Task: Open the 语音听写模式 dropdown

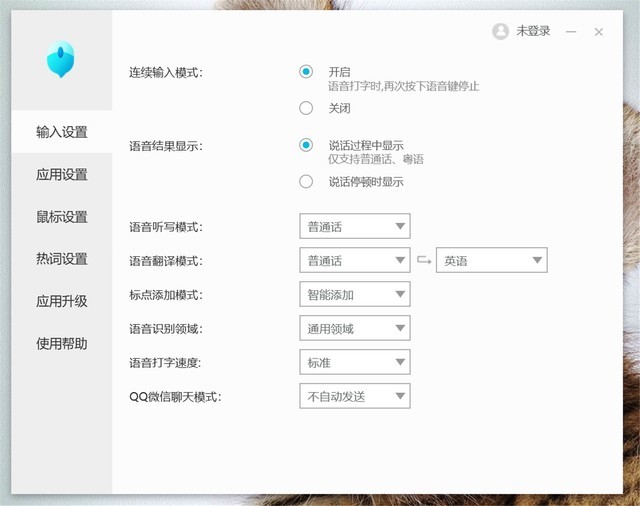Action: click(354, 227)
